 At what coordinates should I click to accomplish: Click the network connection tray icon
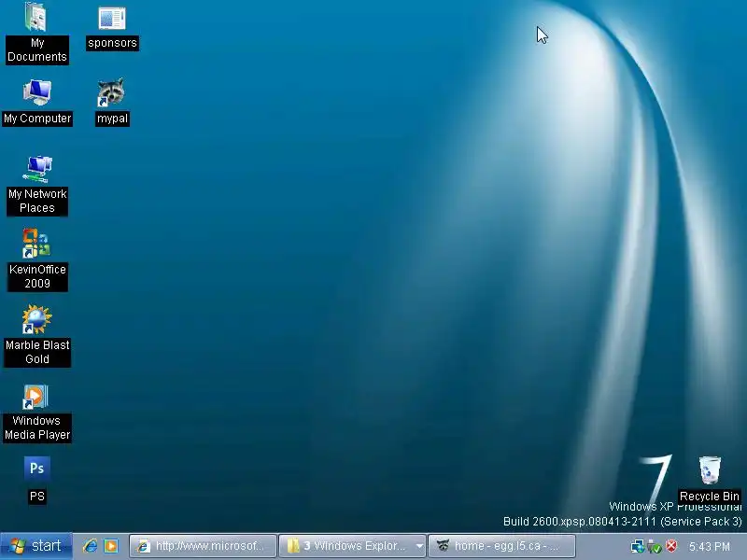[637, 546]
